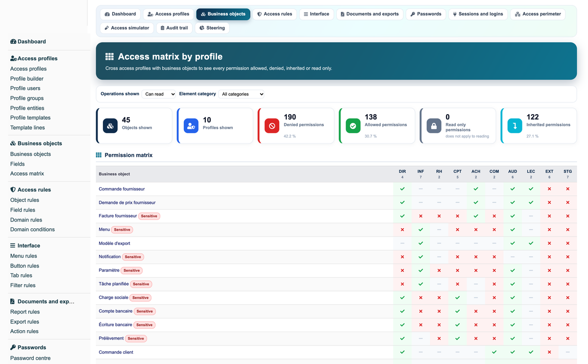The image size is (588, 364).
Task: Click the Facture fournisseur object name
Action: [118, 216]
